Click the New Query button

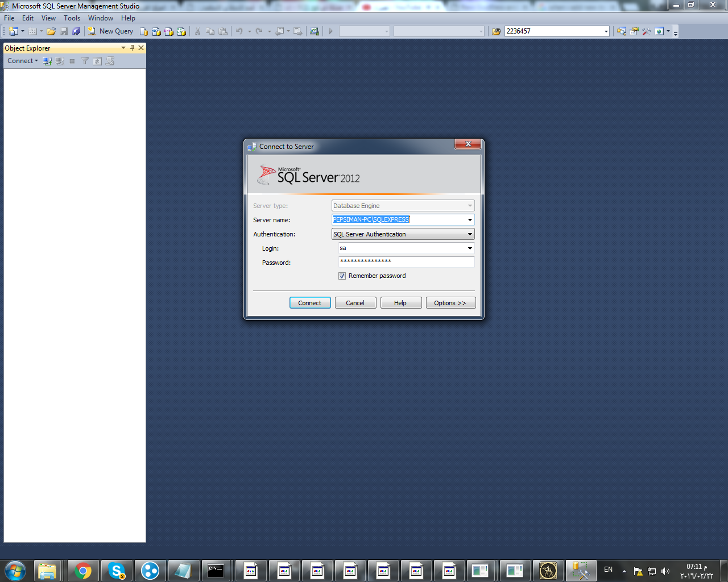click(x=111, y=31)
